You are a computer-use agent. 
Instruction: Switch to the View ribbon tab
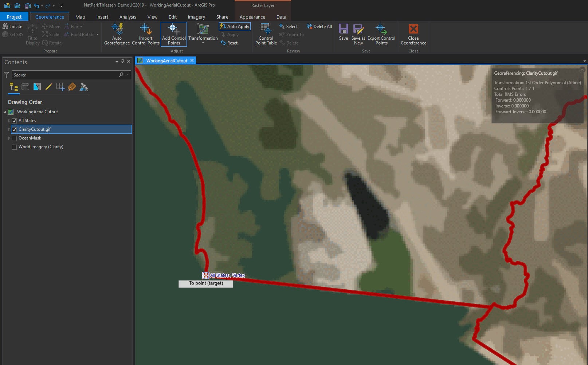coord(152,17)
